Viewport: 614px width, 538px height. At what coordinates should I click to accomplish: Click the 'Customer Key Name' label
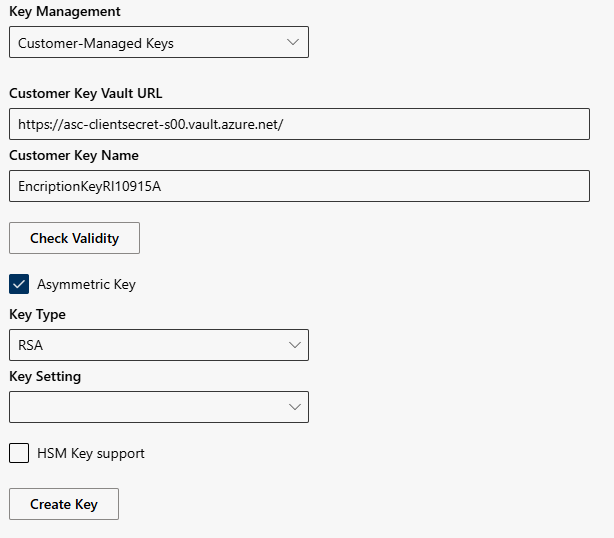74,156
